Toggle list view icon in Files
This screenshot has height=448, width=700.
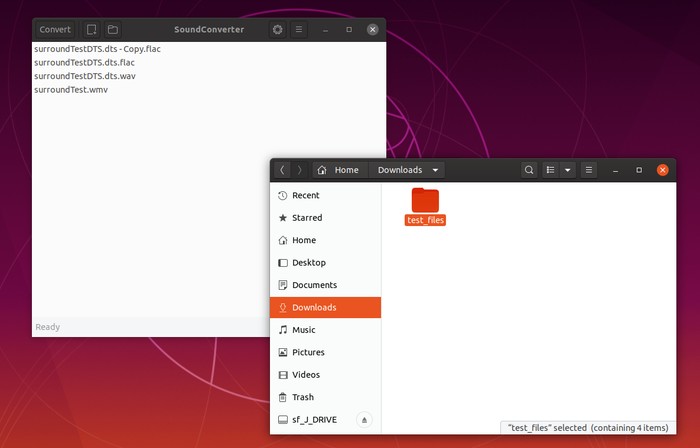[550, 170]
